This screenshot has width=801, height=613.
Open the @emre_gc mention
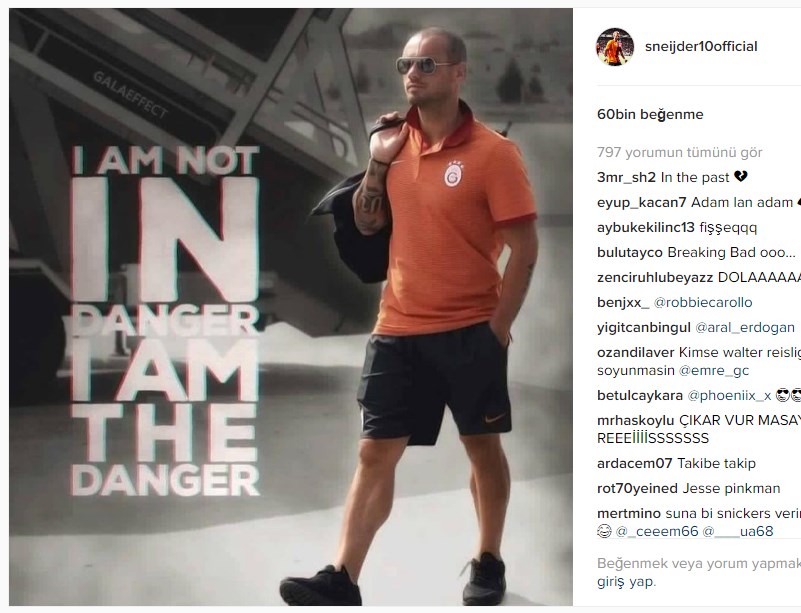[714, 370]
